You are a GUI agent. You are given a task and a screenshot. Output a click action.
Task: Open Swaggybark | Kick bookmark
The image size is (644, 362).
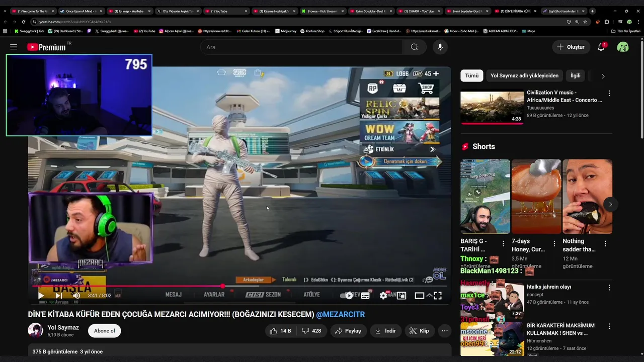(30, 31)
